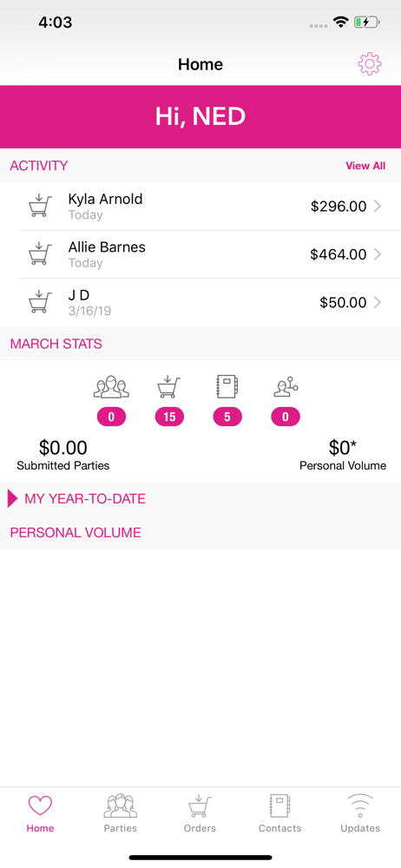The height and width of the screenshot is (868, 401).
Task: Tap the orders cart icon in March Stats
Action: 169,387
